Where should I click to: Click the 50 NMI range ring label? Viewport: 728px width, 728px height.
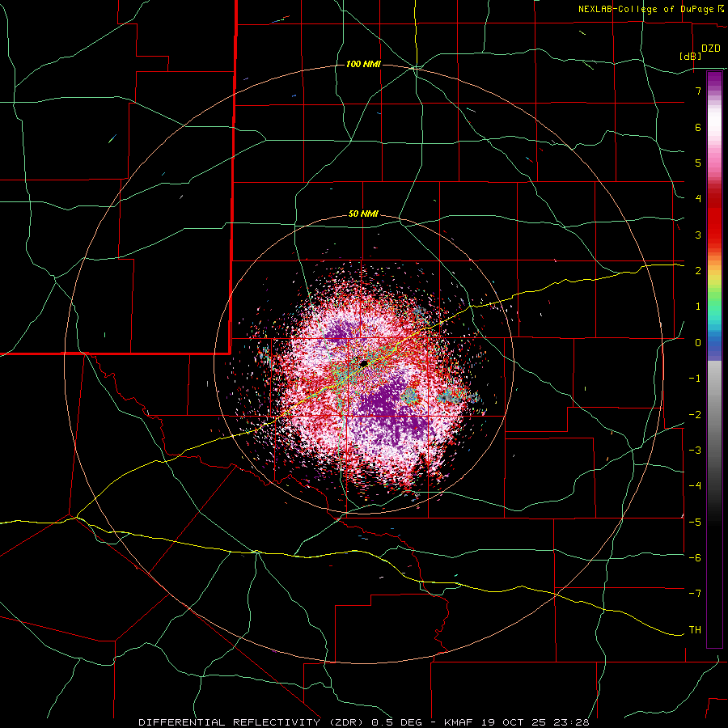click(x=363, y=214)
